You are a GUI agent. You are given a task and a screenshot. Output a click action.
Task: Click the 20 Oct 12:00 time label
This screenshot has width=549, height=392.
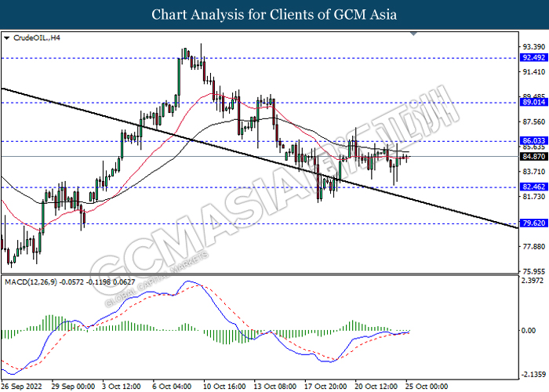click(x=376, y=387)
